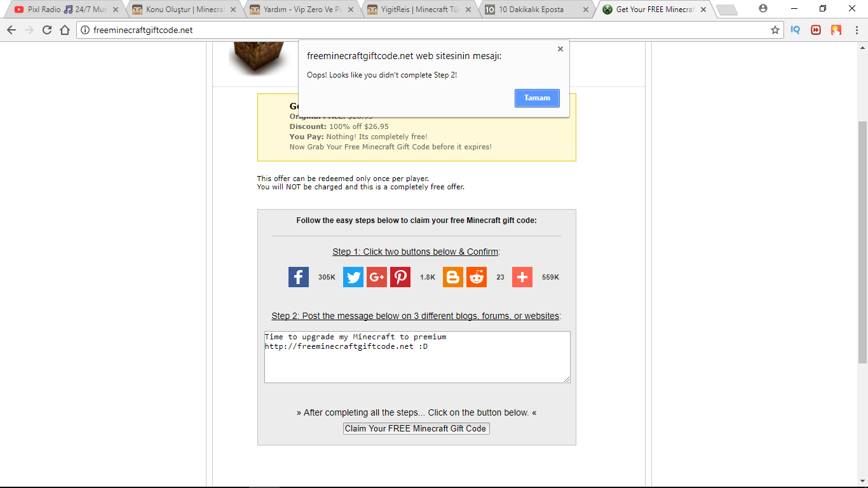Share on Reddit using its icon
Viewport: 868px width, 488px height.
(477, 277)
